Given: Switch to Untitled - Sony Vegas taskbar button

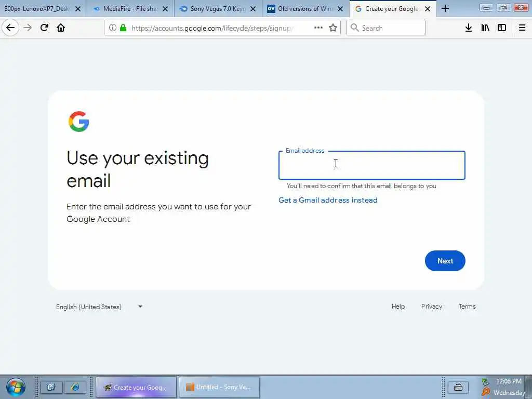Looking at the screenshot, I should tap(219, 387).
